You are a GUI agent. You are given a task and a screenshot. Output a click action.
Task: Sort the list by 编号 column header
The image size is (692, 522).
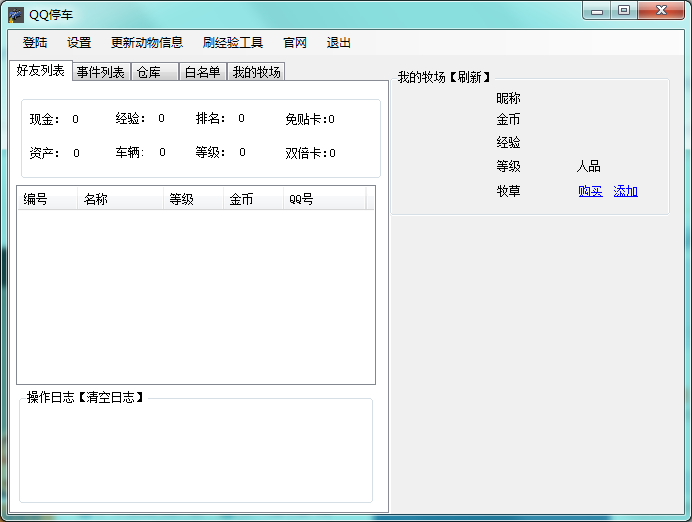coord(36,199)
